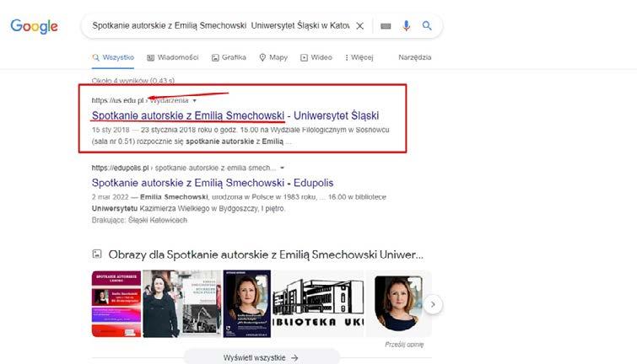Open the dark blue portrait poster thumbnail

[x=247, y=303]
